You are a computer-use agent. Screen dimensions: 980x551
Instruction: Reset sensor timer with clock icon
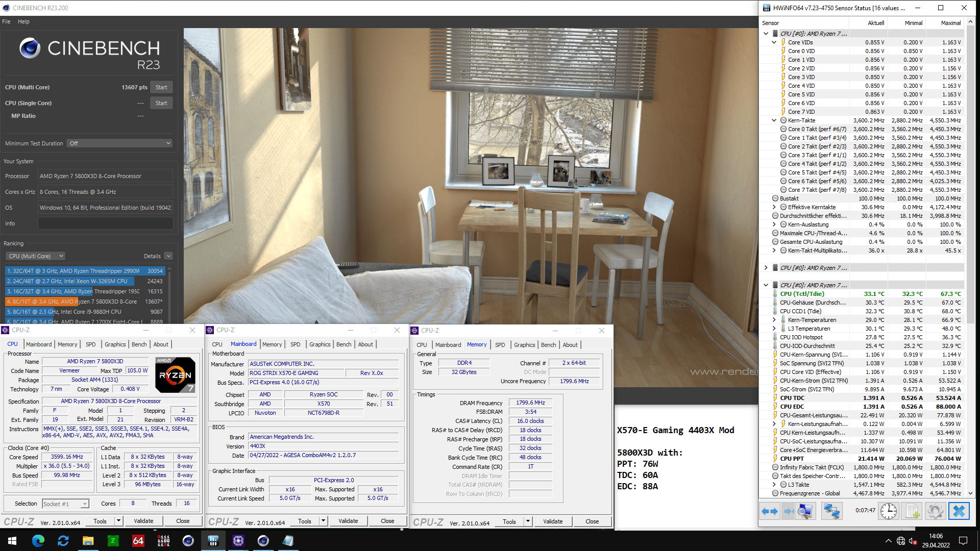(x=889, y=511)
